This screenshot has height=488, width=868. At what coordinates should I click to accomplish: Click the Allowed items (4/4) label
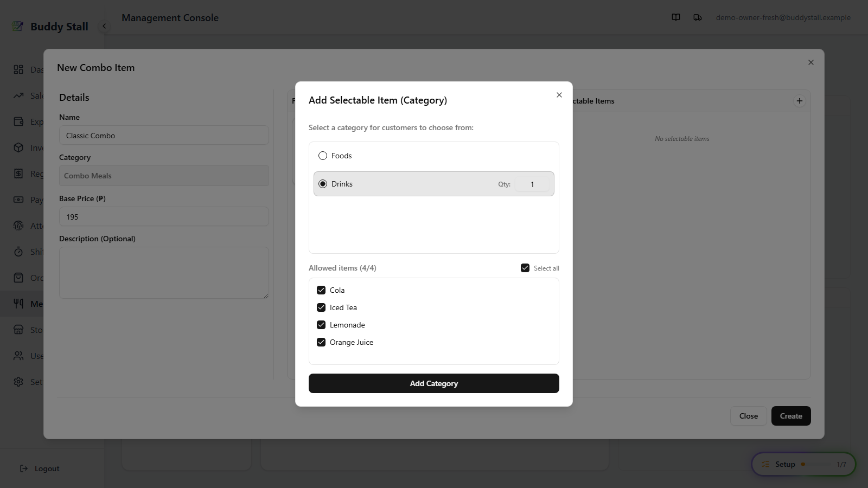(x=342, y=268)
